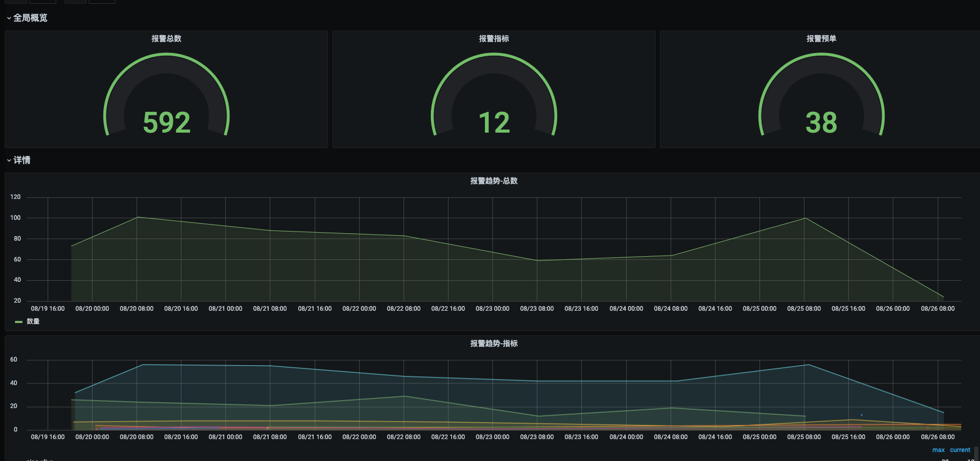Click the 08/20 08:00 peak in 报警趋势-总数
Image resolution: width=980 pixels, height=461 pixels.
138,217
